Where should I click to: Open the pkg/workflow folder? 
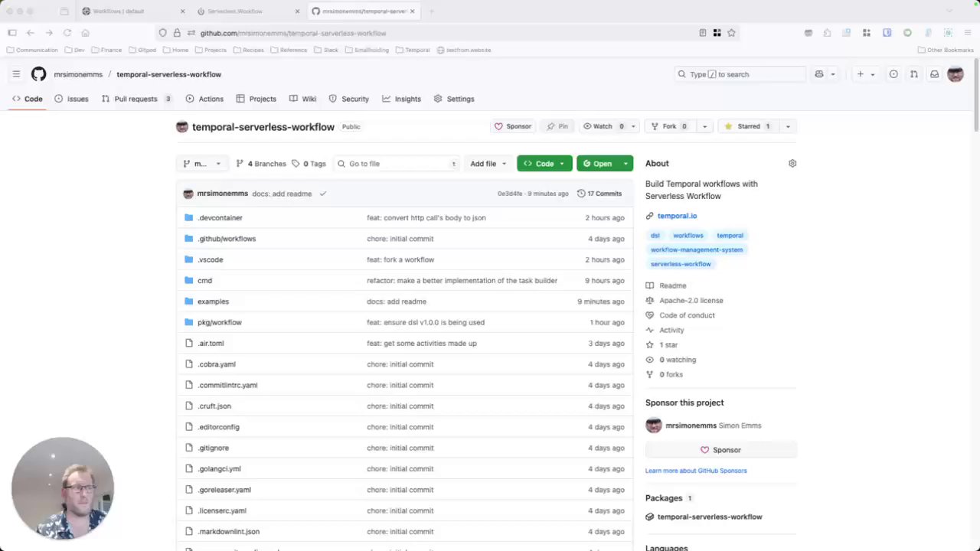[x=219, y=322]
